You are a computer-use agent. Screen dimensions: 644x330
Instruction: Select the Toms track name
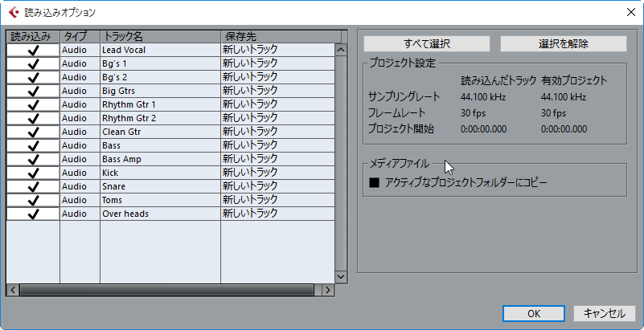point(112,200)
